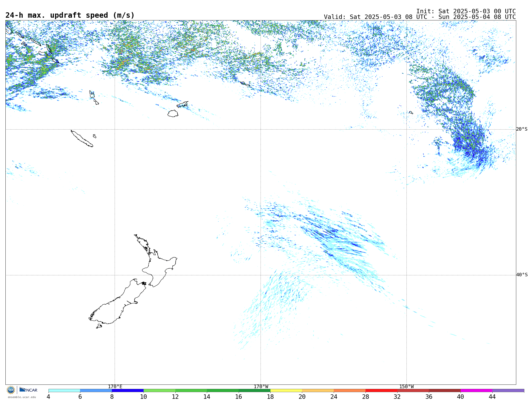532x400 pixels.
Task: Select the title '24-h max. updraft speed (m/s)'
Action: click(x=70, y=15)
